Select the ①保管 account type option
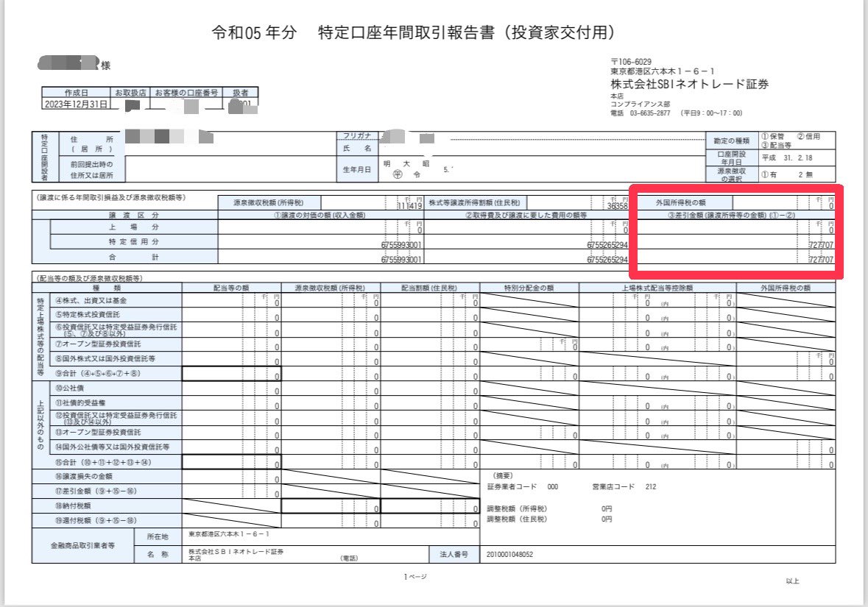The height and width of the screenshot is (607, 868). point(772,136)
